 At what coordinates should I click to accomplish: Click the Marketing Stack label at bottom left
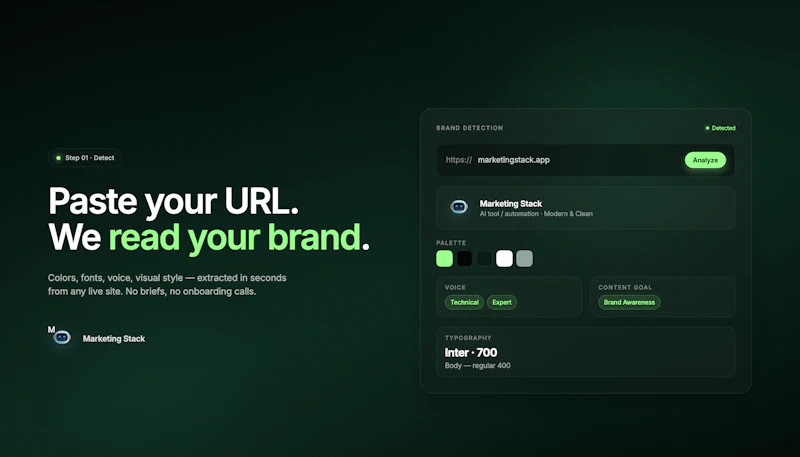(x=114, y=339)
